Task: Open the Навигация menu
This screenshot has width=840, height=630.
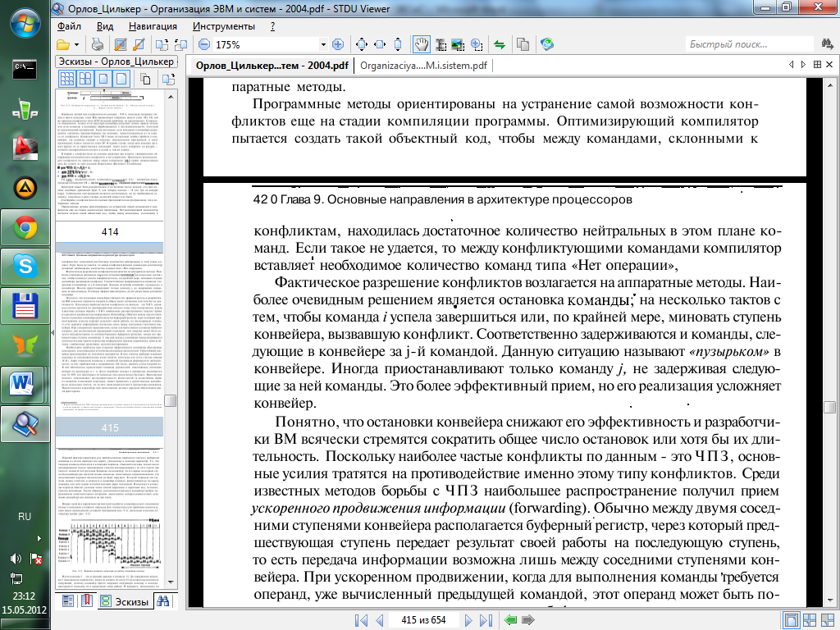Action: click(x=153, y=26)
